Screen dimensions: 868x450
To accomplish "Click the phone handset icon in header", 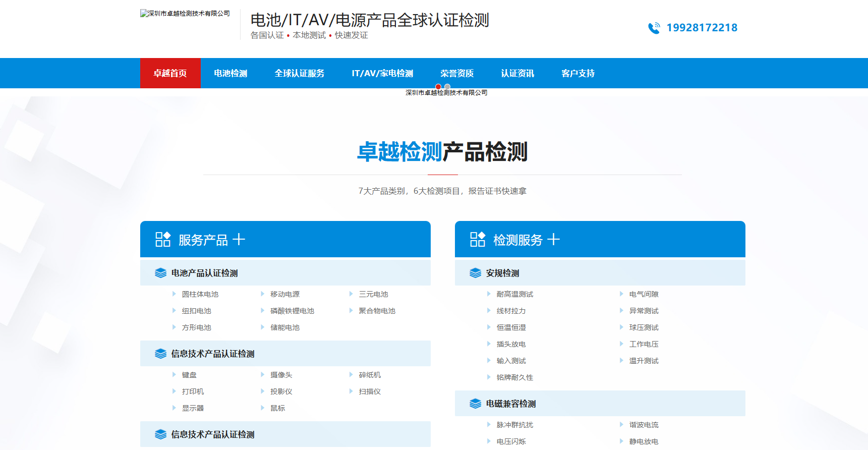I will 654,28.
